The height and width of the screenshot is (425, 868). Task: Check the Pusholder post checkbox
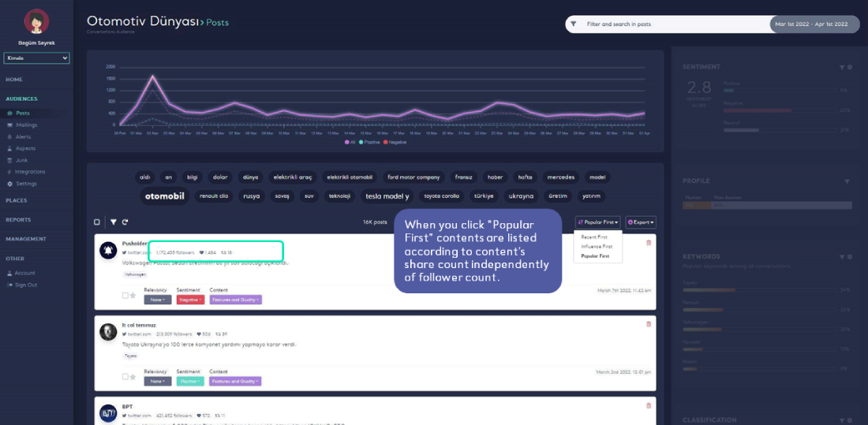(x=125, y=296)
